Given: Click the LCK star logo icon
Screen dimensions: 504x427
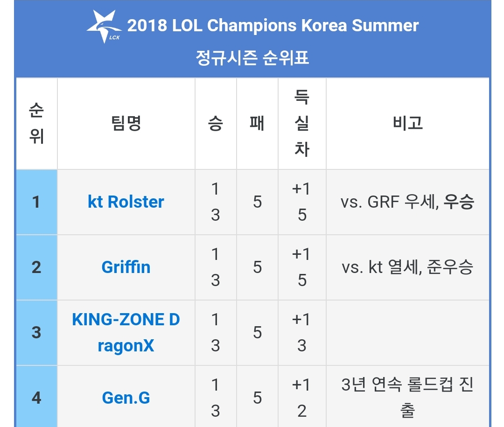Looking at the screenshot, I should pos(105,26).
